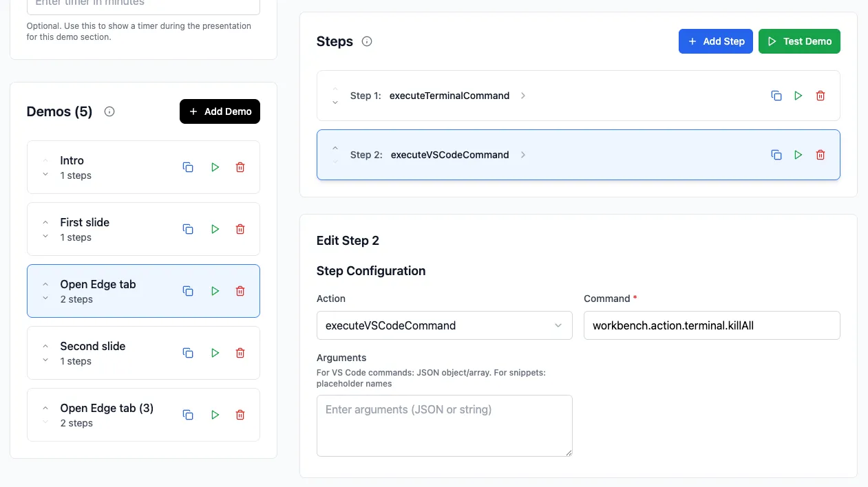
Task: Expand Step 2 details chevron
Action: [523, 155]
